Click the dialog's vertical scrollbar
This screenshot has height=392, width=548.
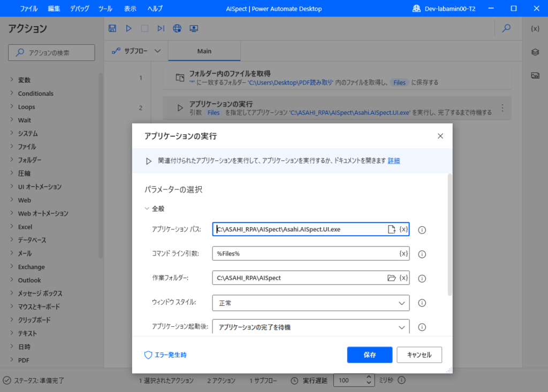[450, 234]
